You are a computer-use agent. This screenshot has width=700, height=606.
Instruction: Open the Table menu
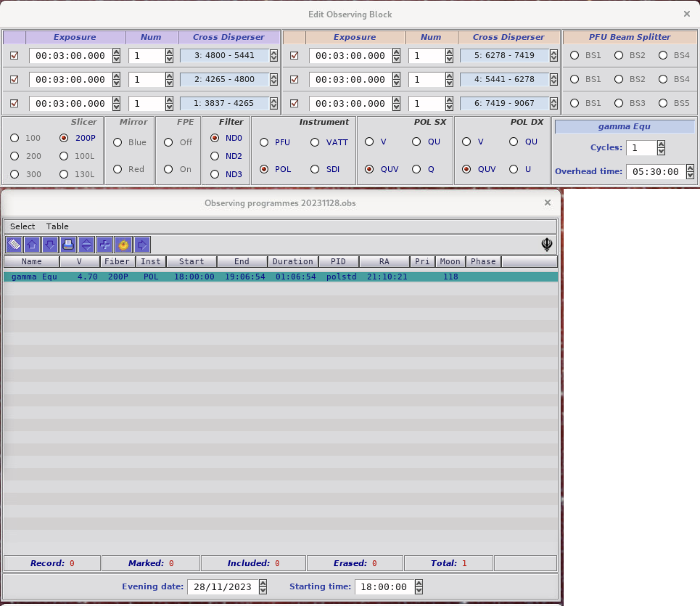(x=57, y=227)
